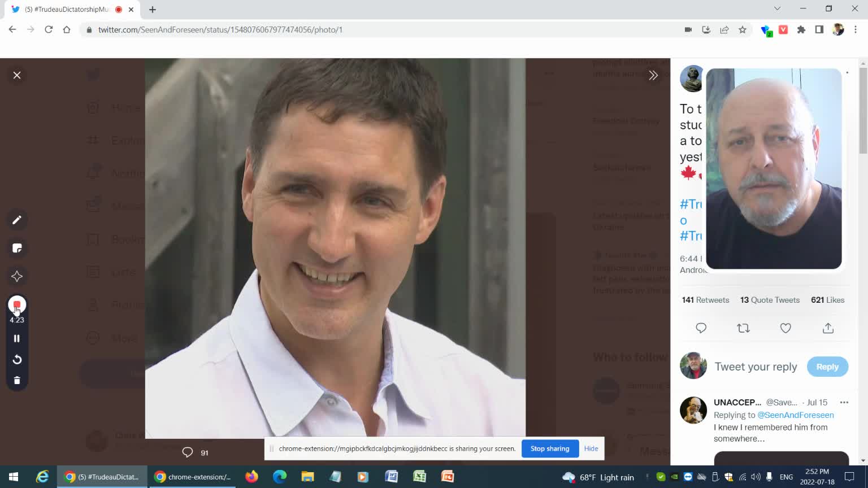View the 141 Retweets list
The height and width of the screenshot is (488, 868).
coord(705,300)
